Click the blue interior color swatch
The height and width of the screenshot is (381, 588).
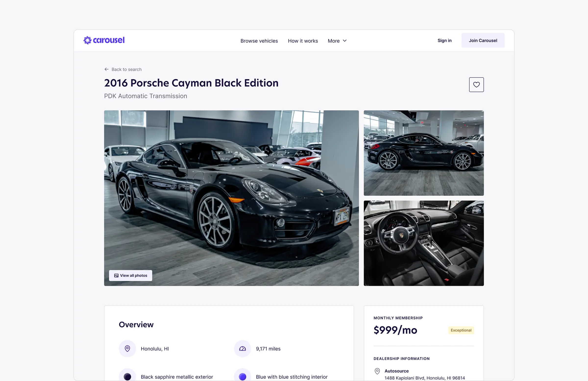click(x=242, y=376)
